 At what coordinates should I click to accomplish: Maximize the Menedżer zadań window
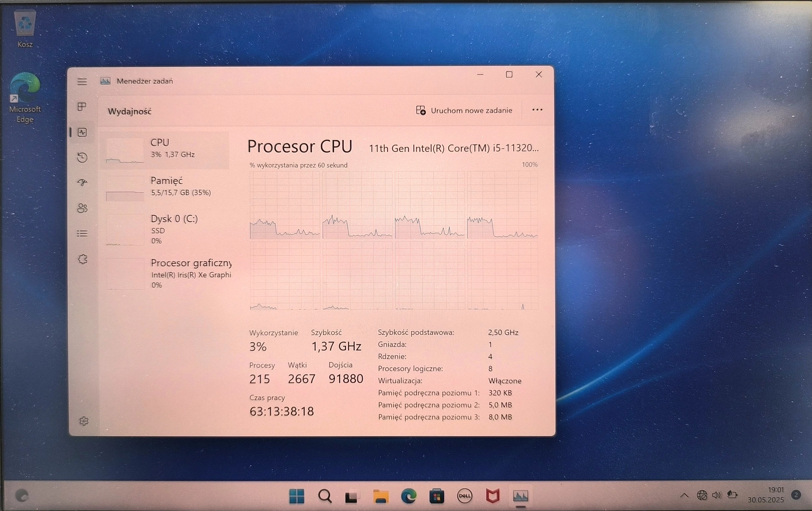(x=509, y=74)
